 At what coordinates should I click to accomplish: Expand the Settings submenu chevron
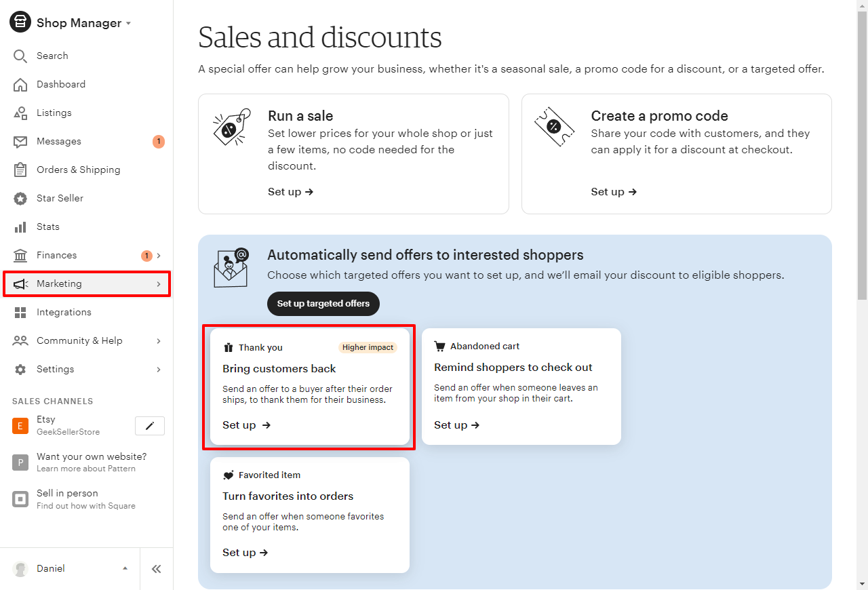pos(159,369)
